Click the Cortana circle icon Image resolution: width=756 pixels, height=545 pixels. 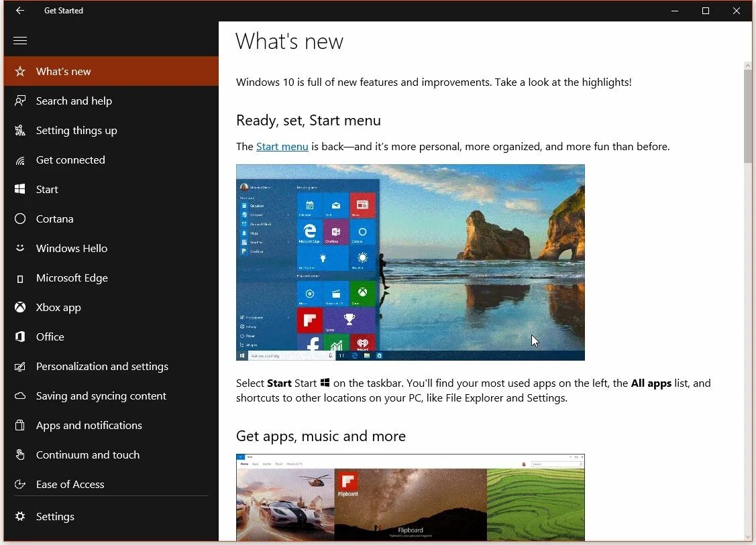(x=19, y=219)
